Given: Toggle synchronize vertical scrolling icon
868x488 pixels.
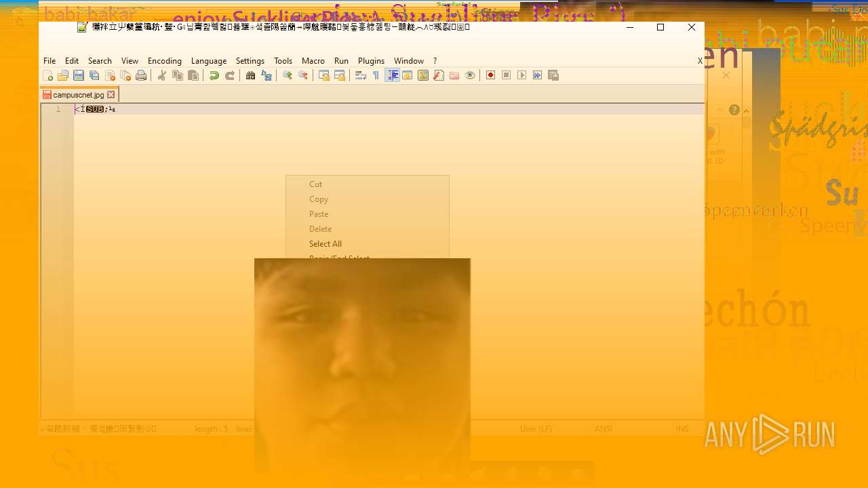Looking at the screenshot, I should (x=324, y=75).
